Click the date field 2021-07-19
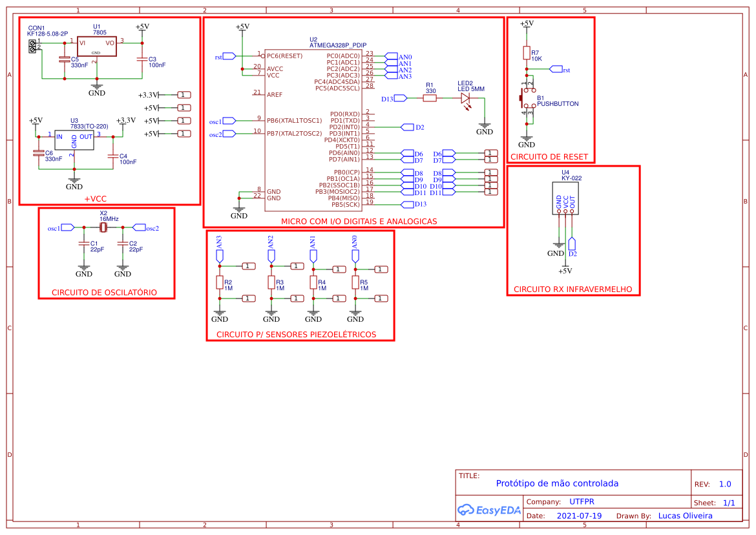Image resolution: width=756 pixels, height=535 pixels. pos(579,516)
